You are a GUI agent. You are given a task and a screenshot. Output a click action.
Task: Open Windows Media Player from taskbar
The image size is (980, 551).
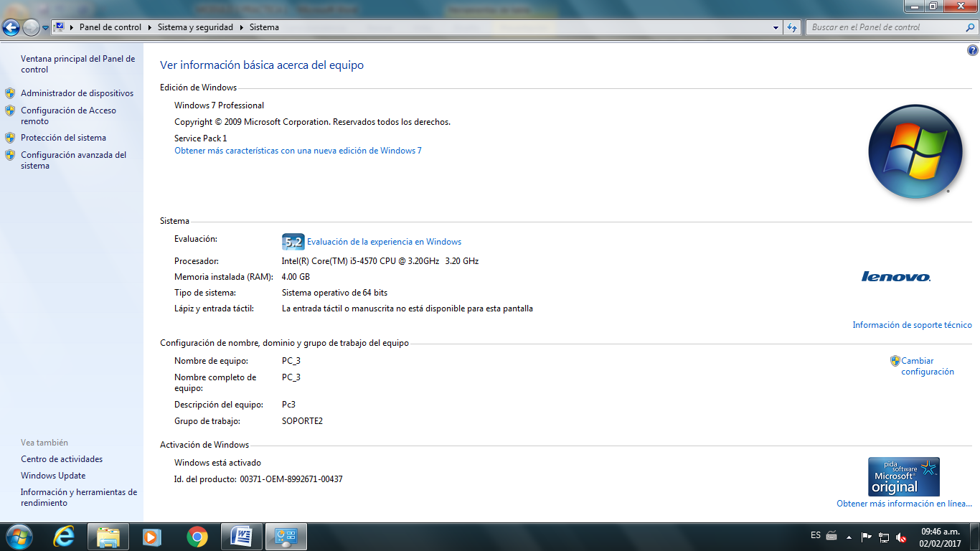tap(152, 537)
